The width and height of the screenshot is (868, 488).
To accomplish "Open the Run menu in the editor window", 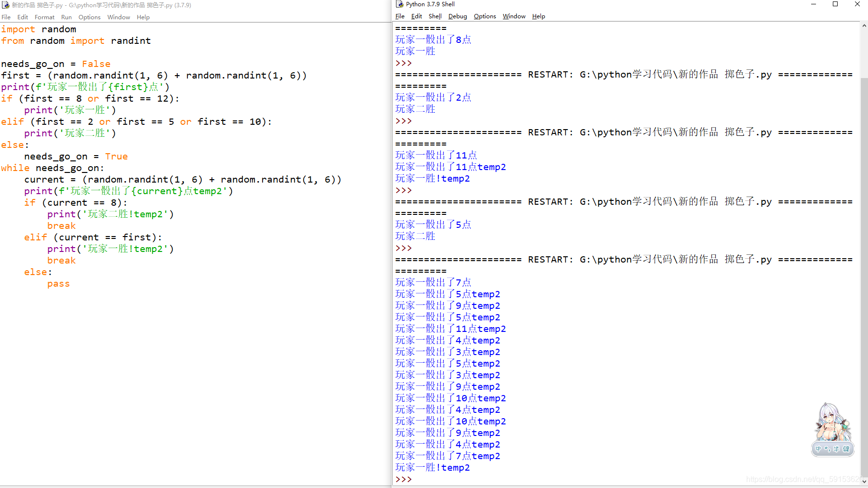I will [x=66, y=17].
